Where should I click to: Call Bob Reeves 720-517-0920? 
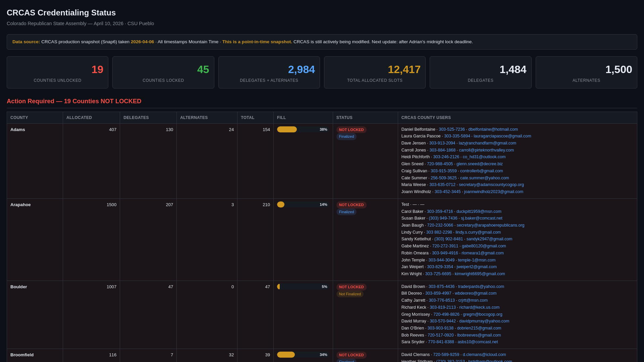(440, 335)
